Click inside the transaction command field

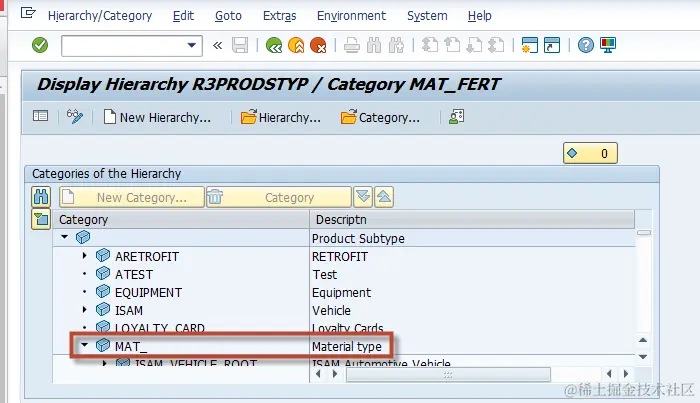tap(124, 46)
